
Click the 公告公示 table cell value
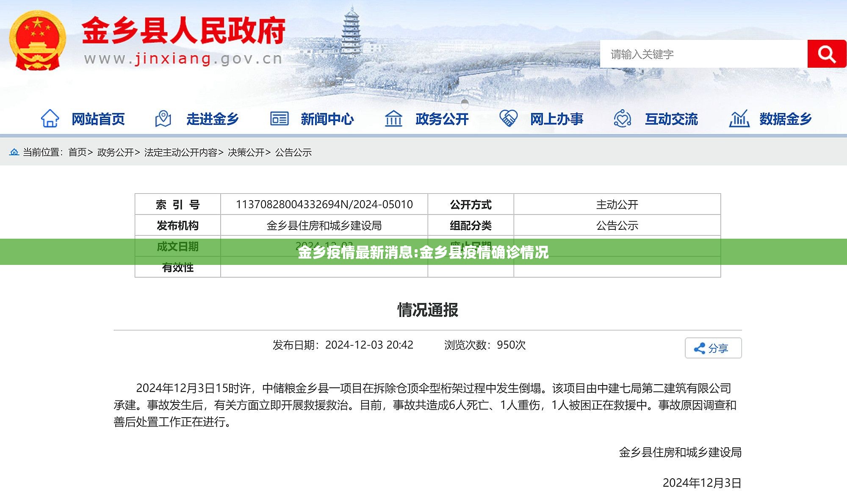pos(617,226)
